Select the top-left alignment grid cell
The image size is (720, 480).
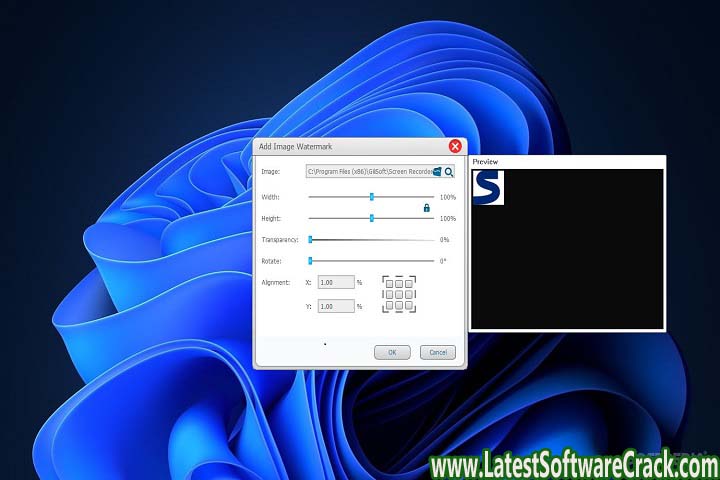point(391,286)
